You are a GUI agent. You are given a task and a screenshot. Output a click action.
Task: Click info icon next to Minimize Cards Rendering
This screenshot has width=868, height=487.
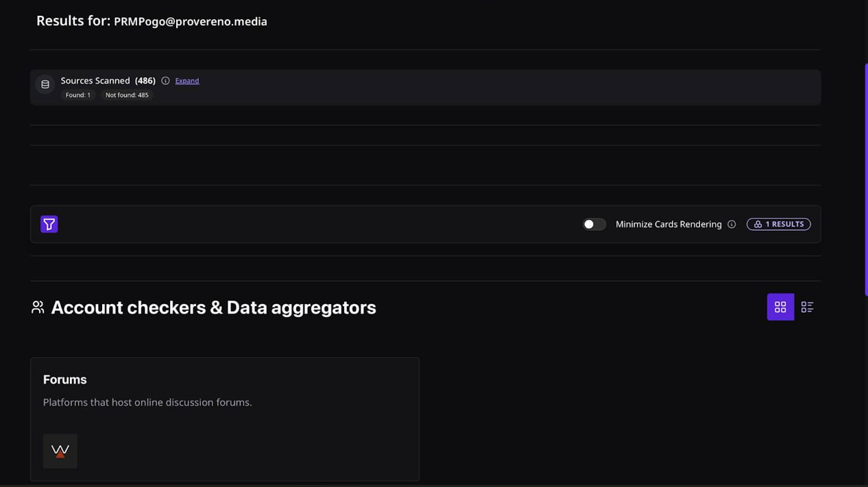pos(732,225)
